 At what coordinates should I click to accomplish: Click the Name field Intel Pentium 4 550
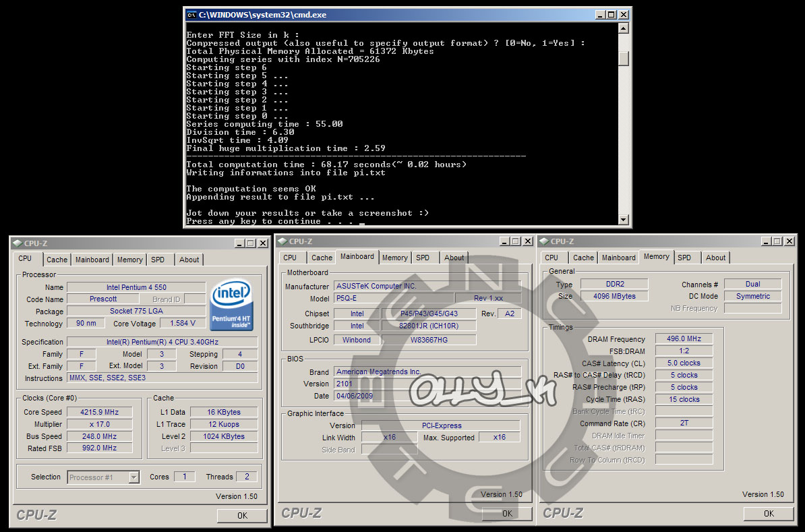(x=136, y=287)
